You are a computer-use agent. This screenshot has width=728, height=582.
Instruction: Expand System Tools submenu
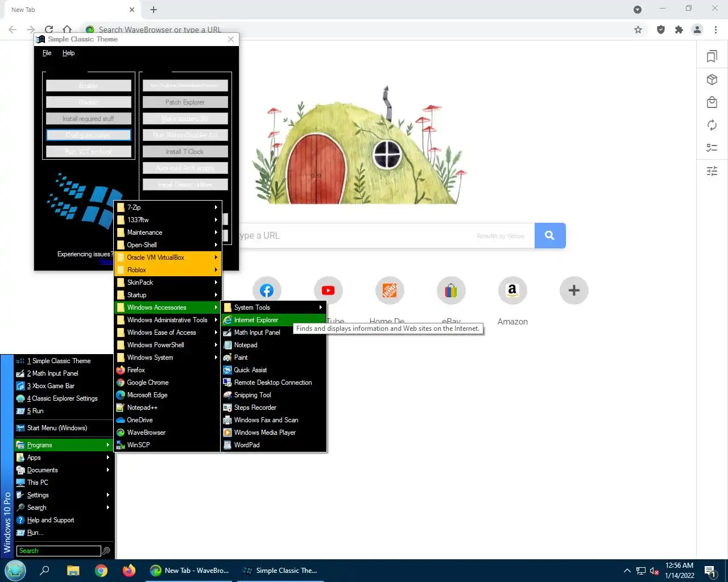click(x=274, y=307)
